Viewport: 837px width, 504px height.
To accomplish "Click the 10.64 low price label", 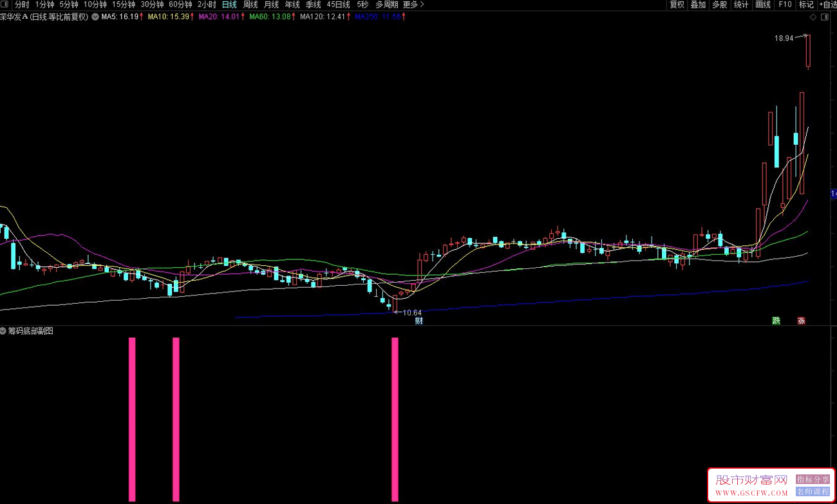I will (412, 313).
